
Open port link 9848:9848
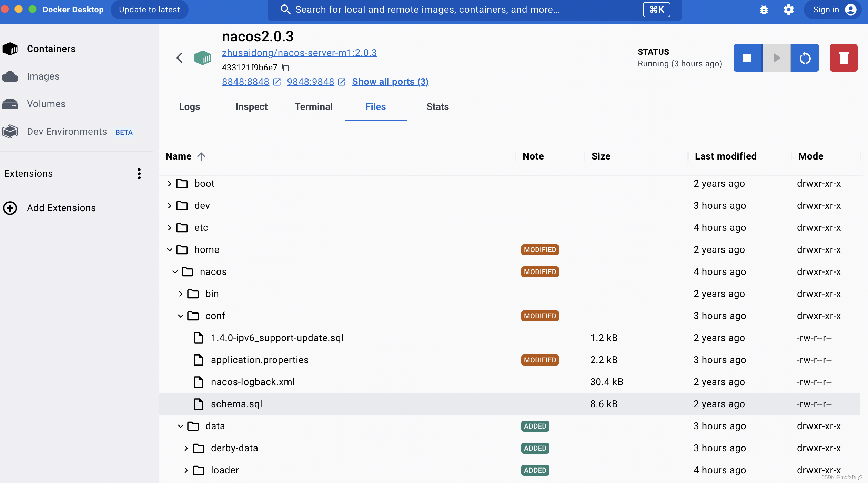[x=311, y=82]
